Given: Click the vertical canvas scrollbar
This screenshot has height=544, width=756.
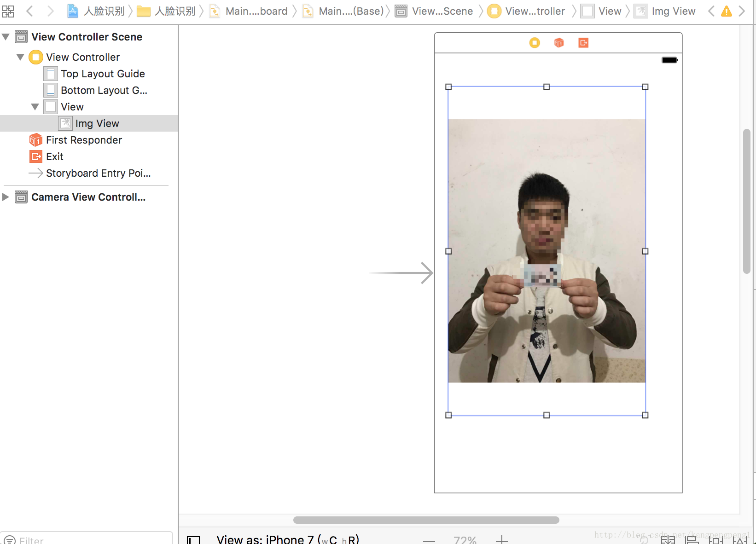Looking at the screenshot, I should click(x=747, y=202).
